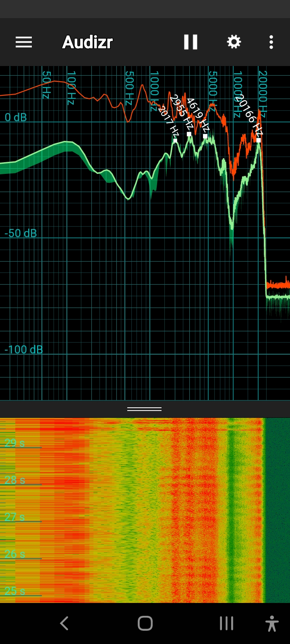
Task: Select the 20166 Hz peak marker
Action: pos(259,140)
